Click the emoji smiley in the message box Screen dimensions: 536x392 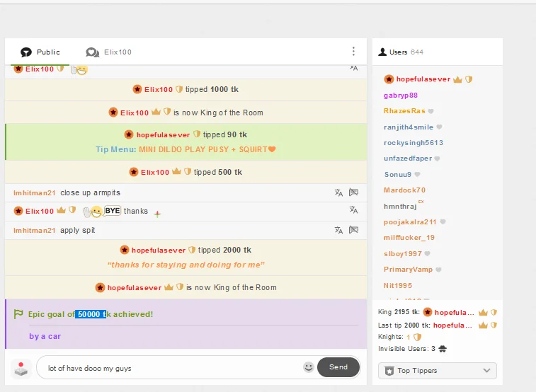(308, 367)
